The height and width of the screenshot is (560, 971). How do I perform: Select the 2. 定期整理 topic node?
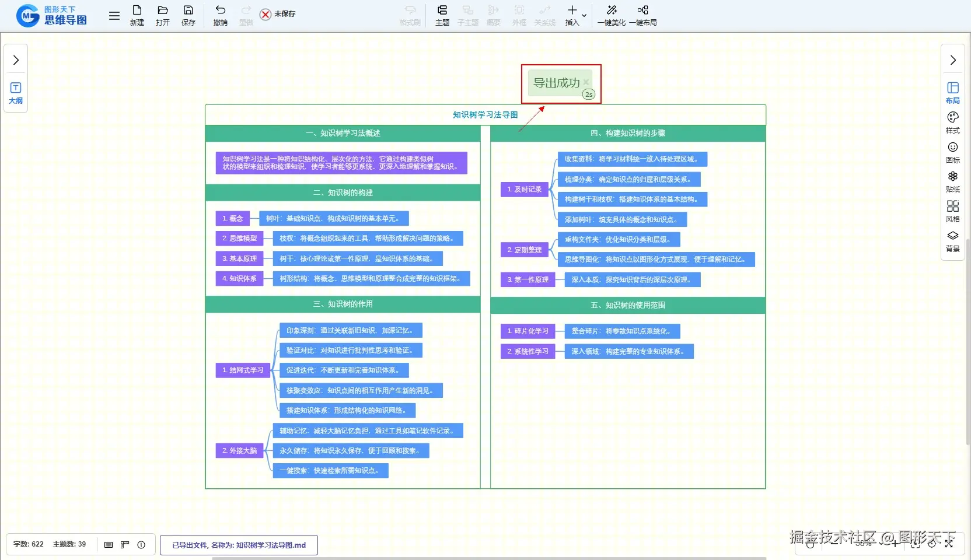pyautogui.click(x=525, y=250)
